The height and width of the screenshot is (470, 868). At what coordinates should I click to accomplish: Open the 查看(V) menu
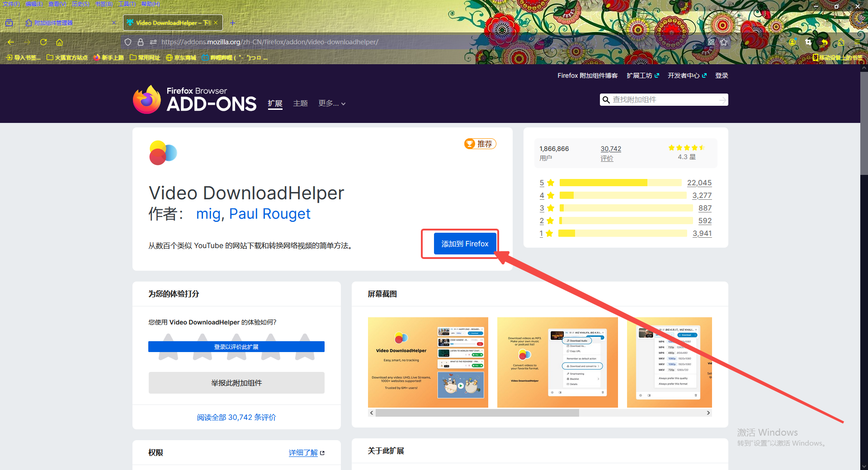click(57, 4)
